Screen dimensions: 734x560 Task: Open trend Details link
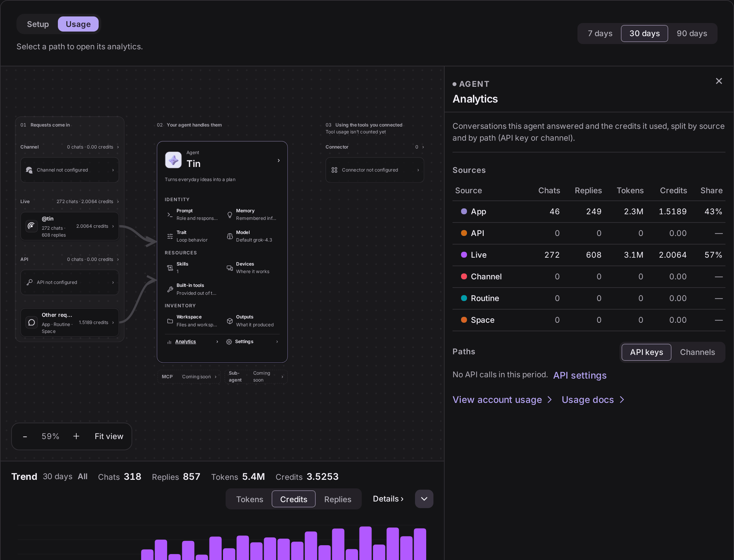[x=388, y=499]
